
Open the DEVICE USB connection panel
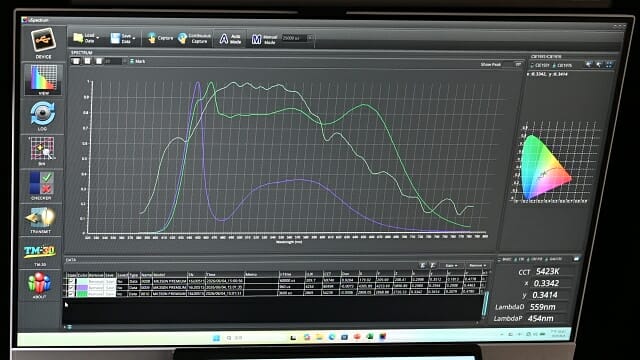pyautogui.click(x=43, y=43)
